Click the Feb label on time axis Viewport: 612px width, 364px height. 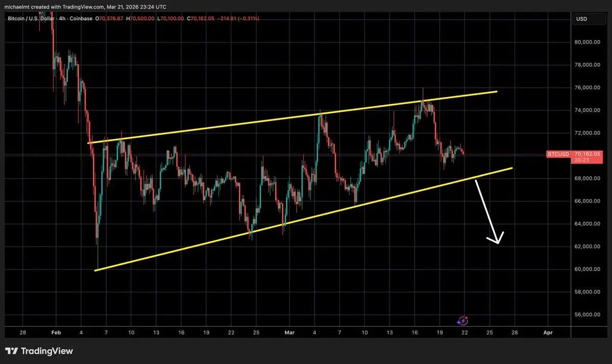point(56,332)
